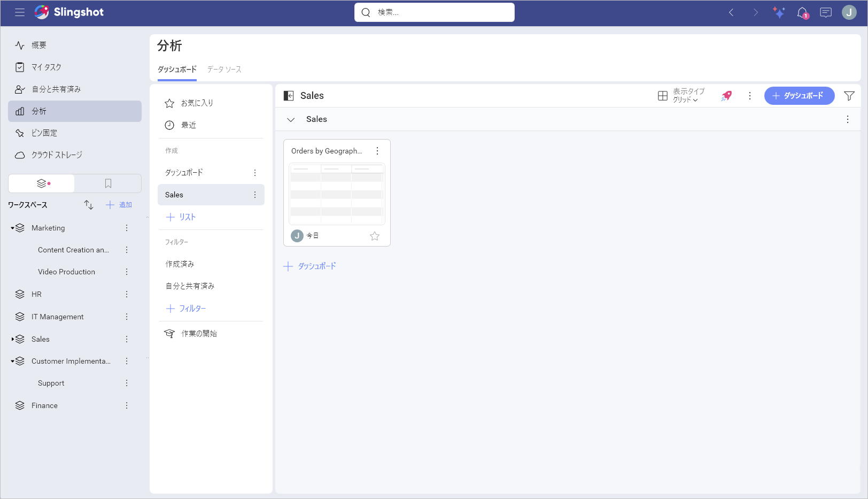Expand the Sales workspace tree
The height and width of the screenshot is (499, 868).
click(x=12, y=339)
